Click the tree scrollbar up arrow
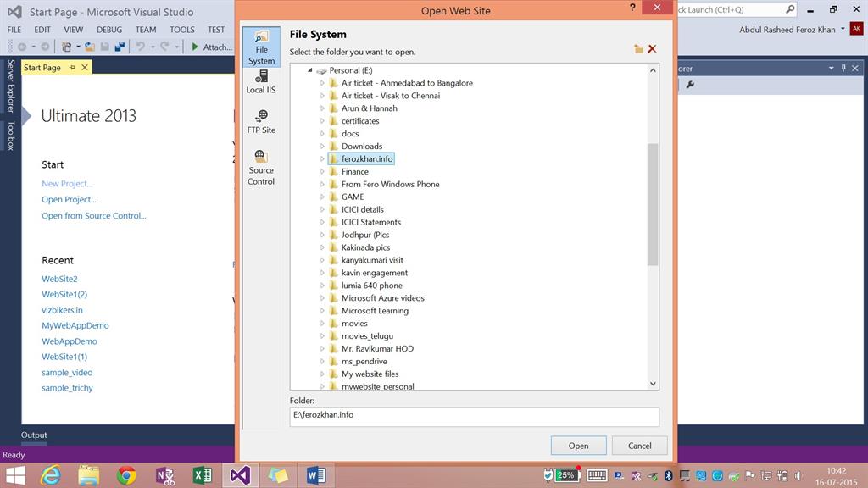 click(x=653, y=70)
